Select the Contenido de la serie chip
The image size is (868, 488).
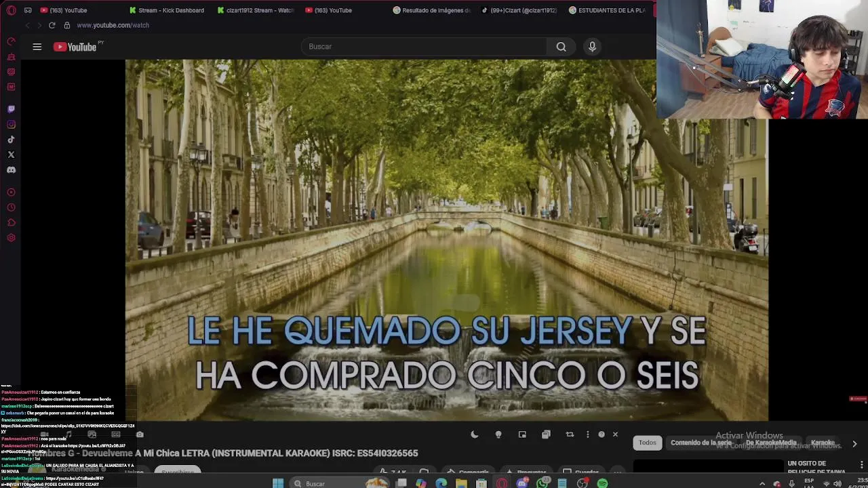(701, 443)
